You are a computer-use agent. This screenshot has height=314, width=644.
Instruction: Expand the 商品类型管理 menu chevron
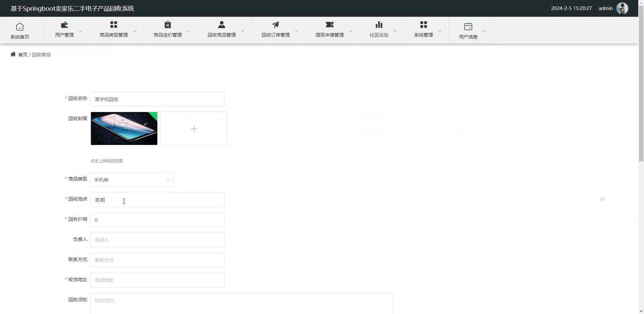135,31
